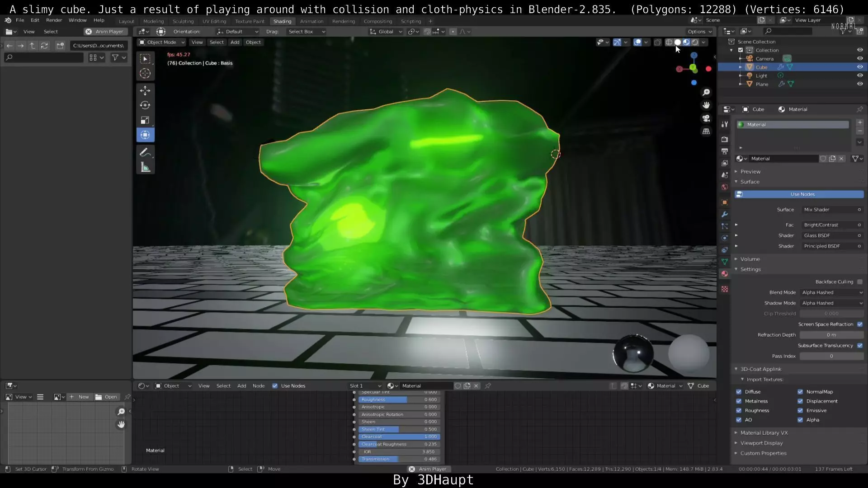Click the Refraction Depth field
Image resolution: width=868 pixels, height=488 pixels.
click(832, 335)
